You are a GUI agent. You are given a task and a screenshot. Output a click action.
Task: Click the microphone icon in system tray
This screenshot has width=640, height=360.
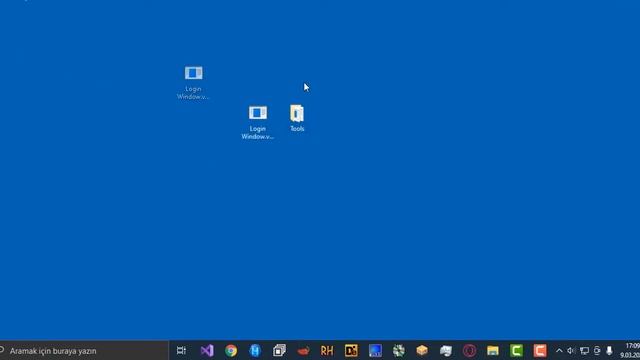609,350
